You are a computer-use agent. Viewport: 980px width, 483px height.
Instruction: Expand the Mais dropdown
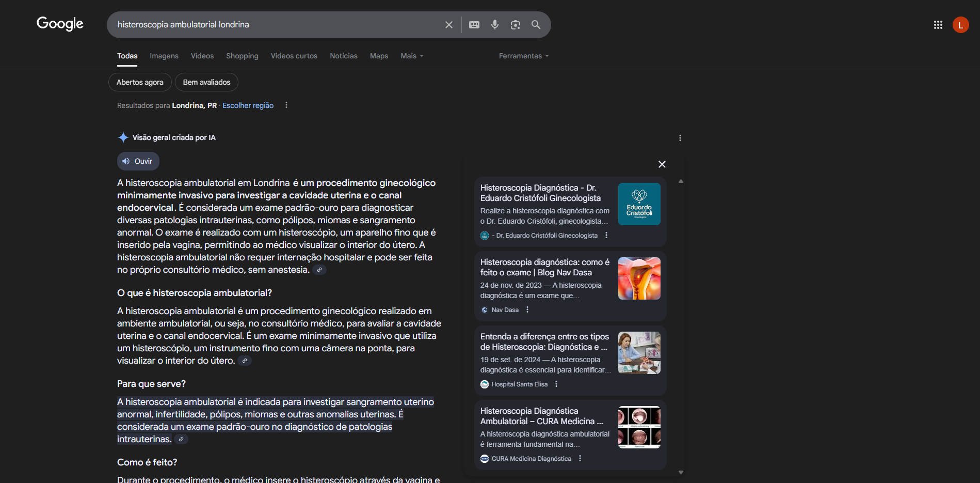coord(412,56)
